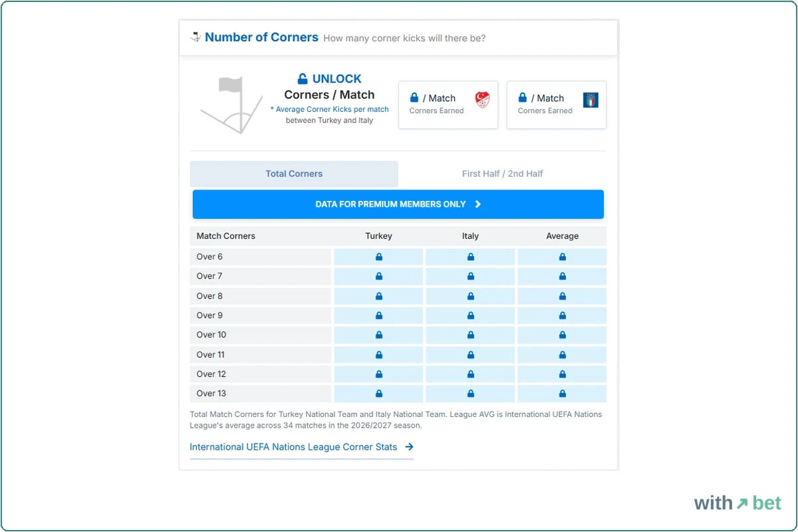
Task: Click the Italy lock for Over 10
Action: pyautogui.click(x=471, y=334)
